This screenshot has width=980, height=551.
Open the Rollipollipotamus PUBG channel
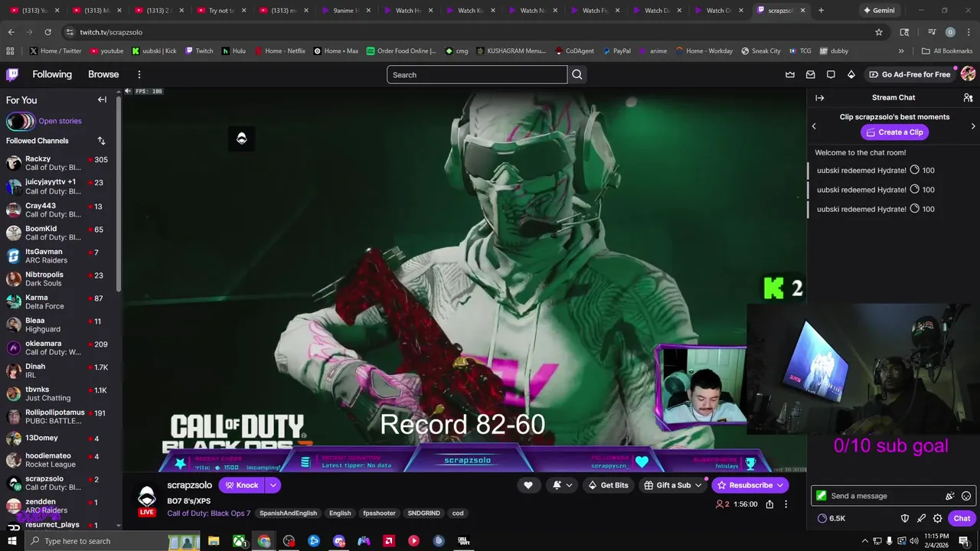coord(58,416)
